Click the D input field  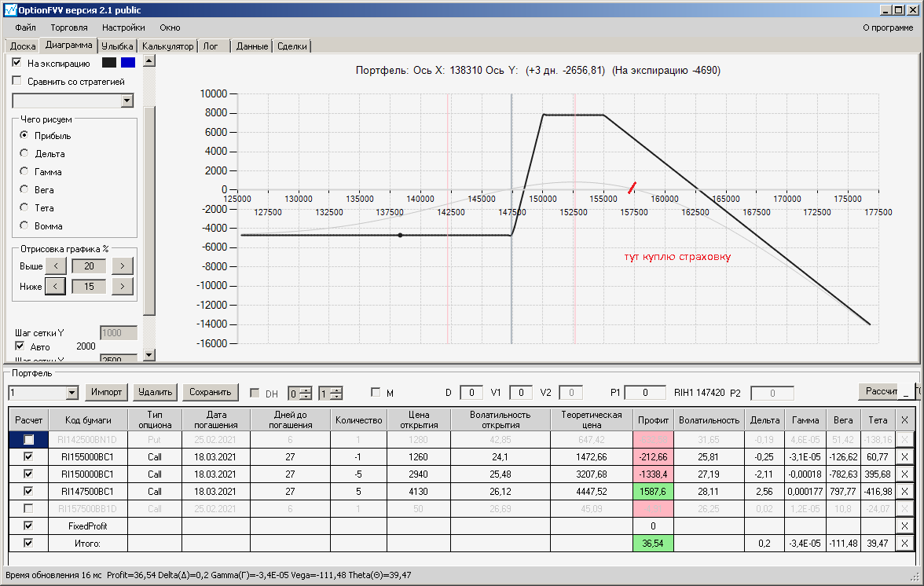pyautogui.click(x=471, y=393)
